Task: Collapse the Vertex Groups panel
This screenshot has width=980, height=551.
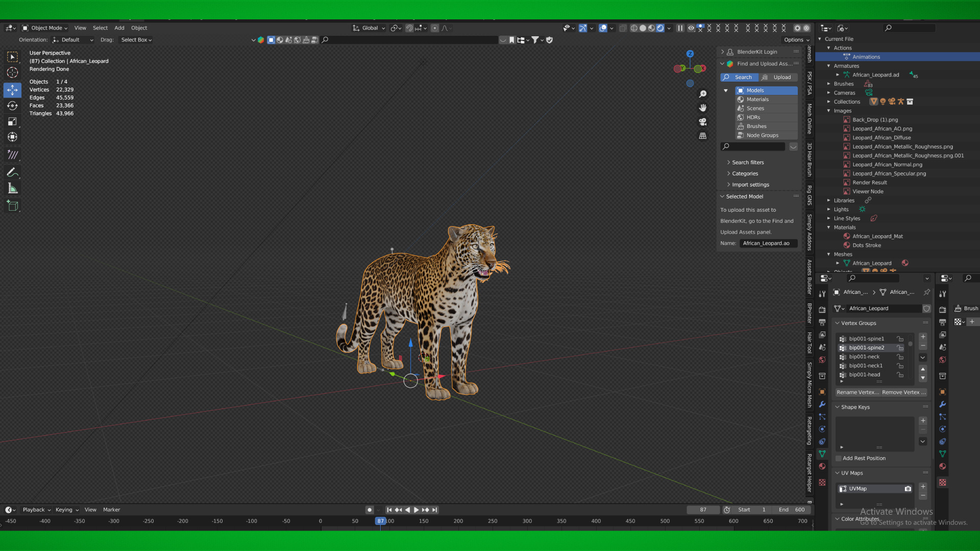Action: [x=858, y=323]
